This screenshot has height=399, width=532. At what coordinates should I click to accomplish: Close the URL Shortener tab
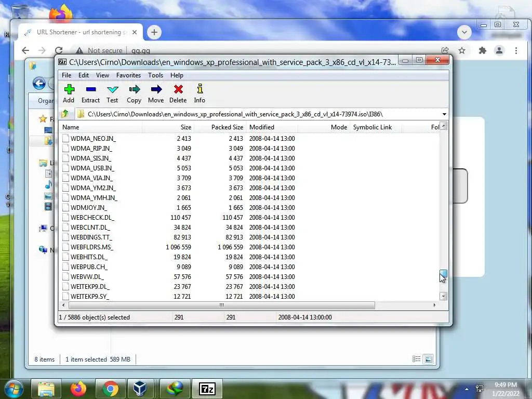(x=135, y=32)
